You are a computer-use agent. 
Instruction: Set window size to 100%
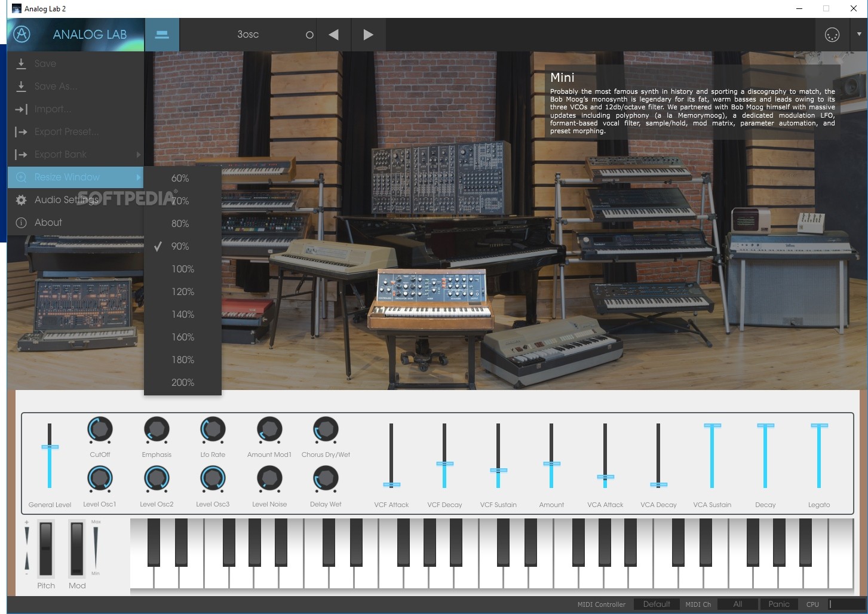coord(183,269)
